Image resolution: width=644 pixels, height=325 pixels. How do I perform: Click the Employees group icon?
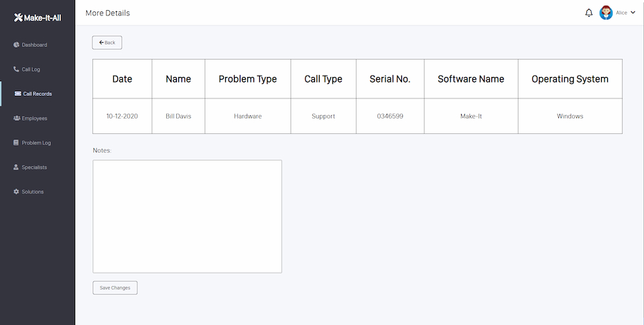tap(17, 119)
